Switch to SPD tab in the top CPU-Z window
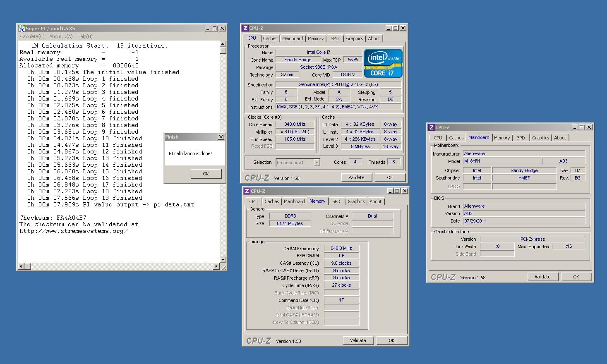 335,38
